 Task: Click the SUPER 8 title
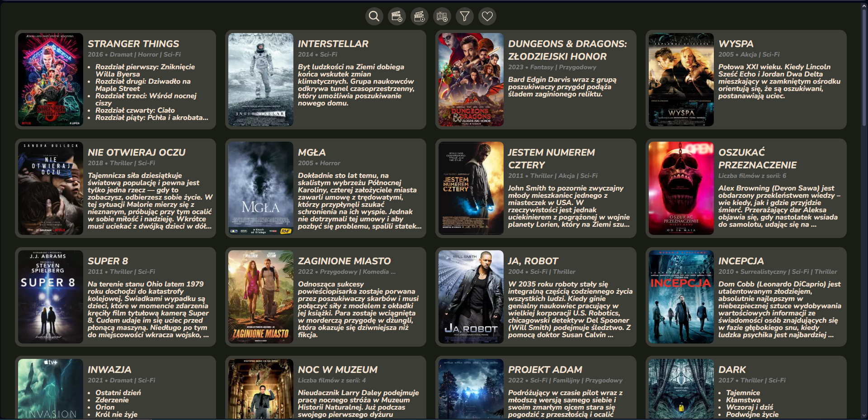(x=108, y=261)
